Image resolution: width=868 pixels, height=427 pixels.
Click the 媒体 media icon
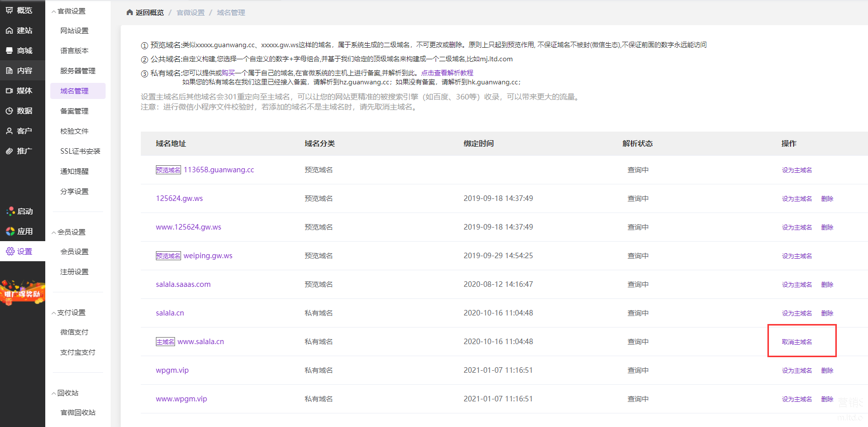[x=10, y=91]
